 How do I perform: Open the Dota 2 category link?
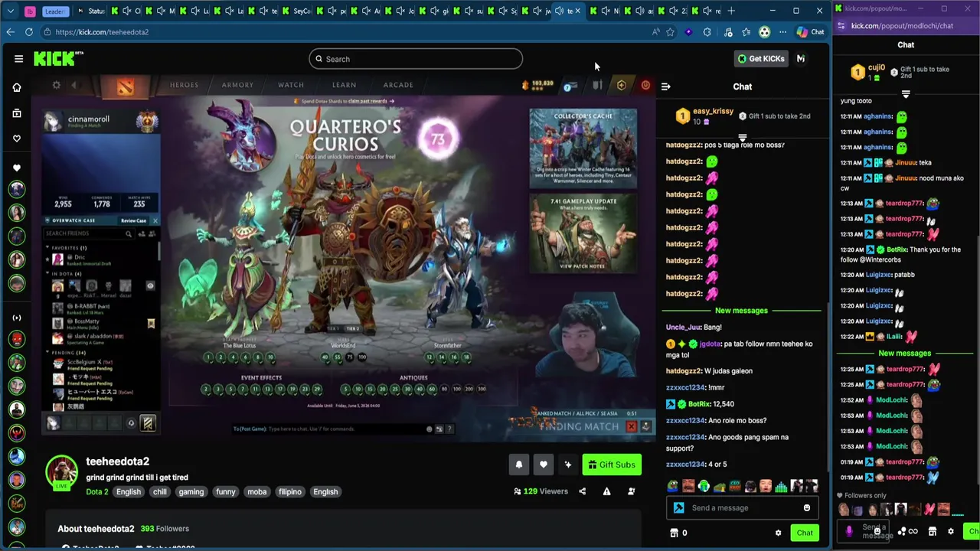pyautogui.click(x=97, y=492)
